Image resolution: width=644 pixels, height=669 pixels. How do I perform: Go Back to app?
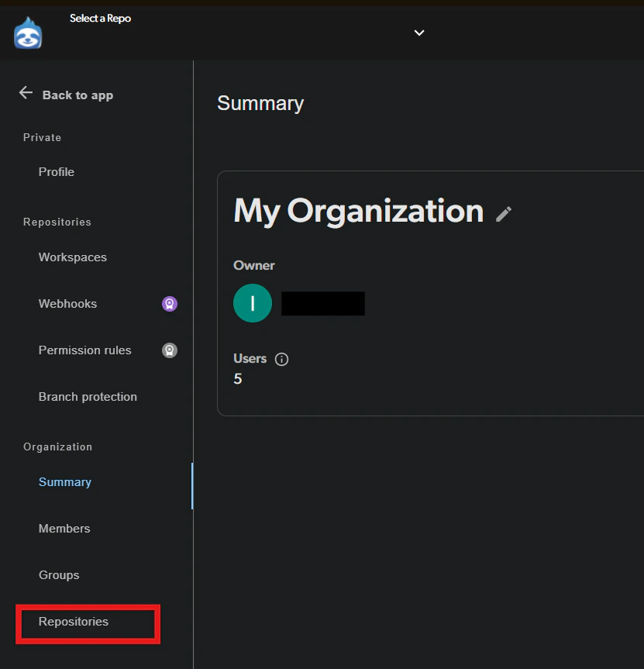point(77,95)
